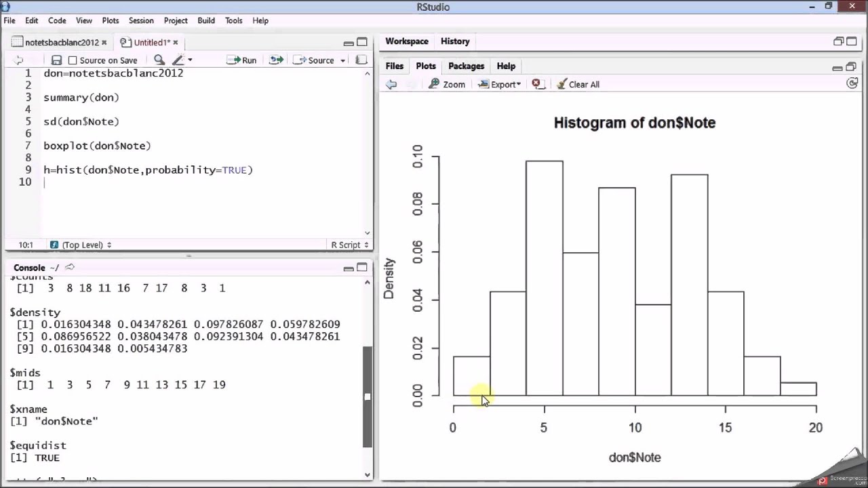
Task: Click the console scroll down arrow
Action: pos(368,475)
